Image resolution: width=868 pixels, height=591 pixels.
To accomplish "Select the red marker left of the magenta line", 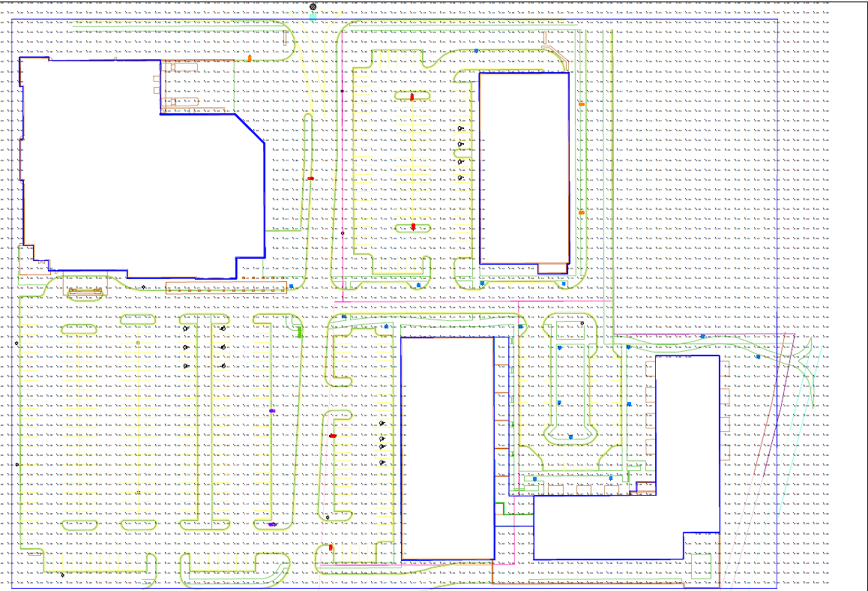I will pyautogui.click(x=310, y=178).
